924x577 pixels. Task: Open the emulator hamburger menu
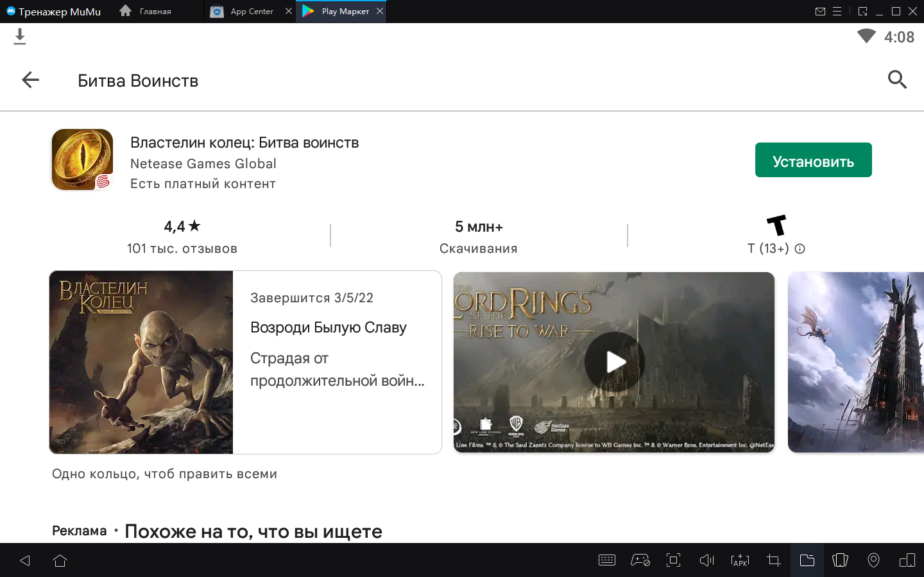tap(837, 12)
